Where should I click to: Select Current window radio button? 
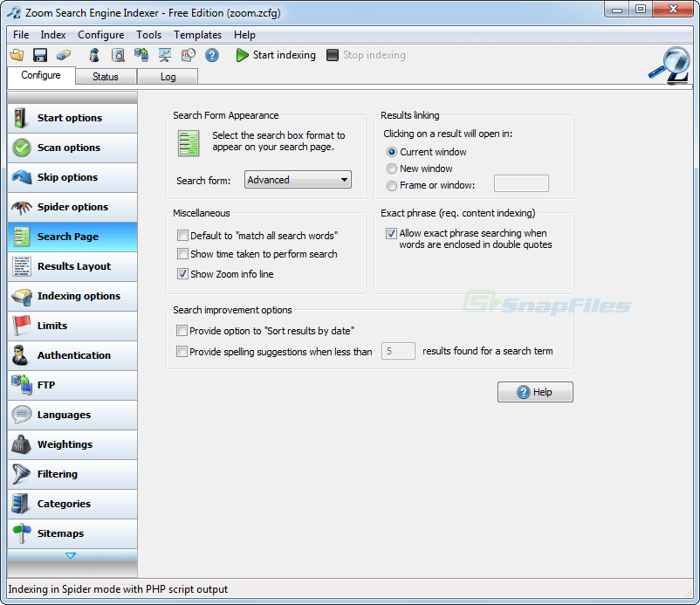click(x=392, y=152)
